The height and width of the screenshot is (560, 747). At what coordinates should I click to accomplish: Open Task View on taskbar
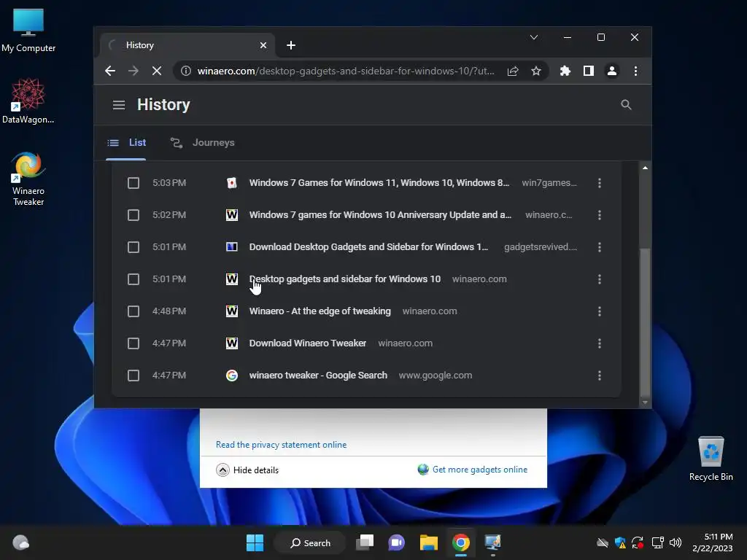coord(365,542)
